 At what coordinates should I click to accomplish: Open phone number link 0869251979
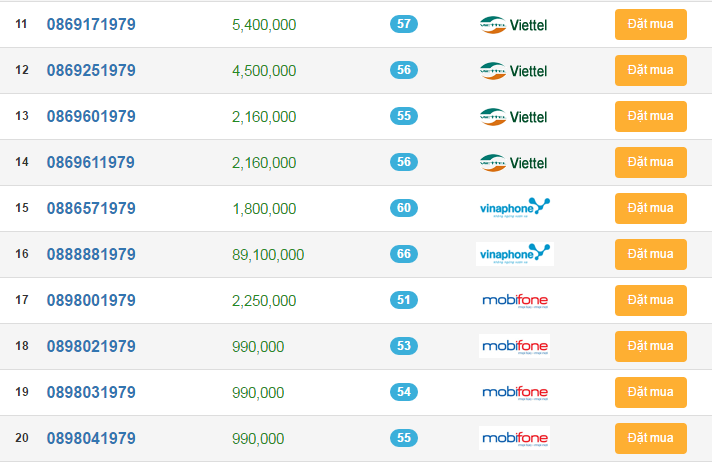(91, 70)
